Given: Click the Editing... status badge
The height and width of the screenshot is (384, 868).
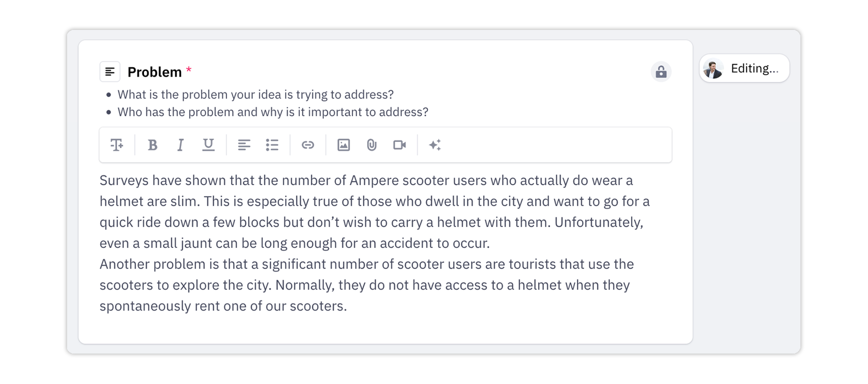Looking at the screenshot, I should (x=744, y=69).
